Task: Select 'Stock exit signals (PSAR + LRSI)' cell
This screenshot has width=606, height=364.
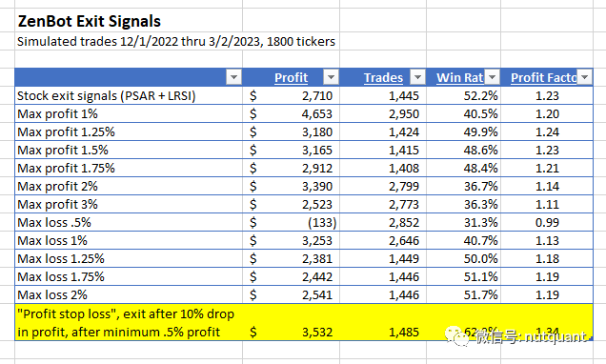Action: (x=107, y=96)
